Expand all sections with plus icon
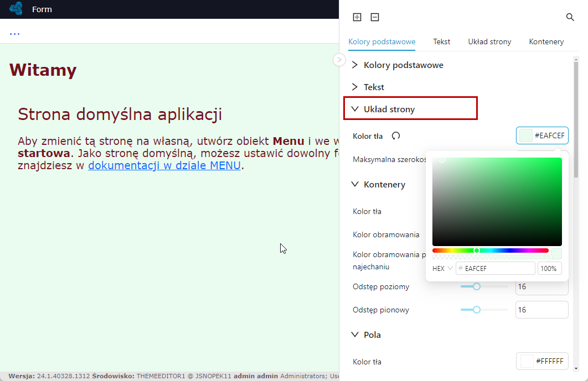 (357, 17)
